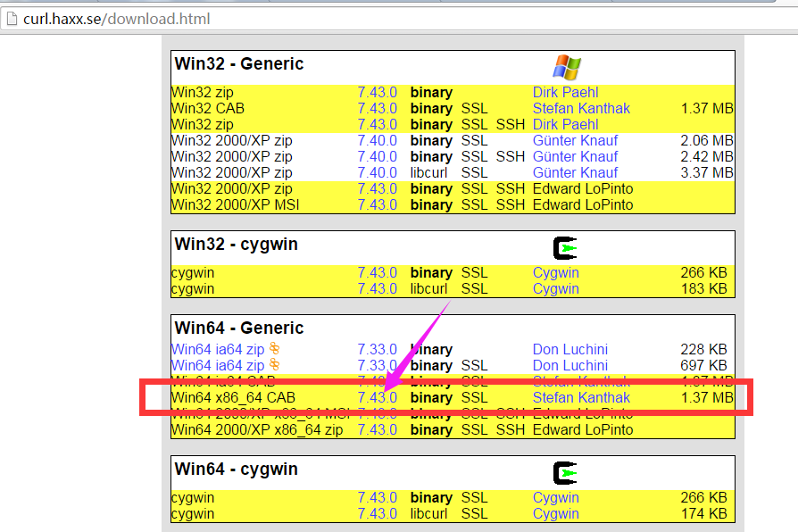This screenshot has height=532, width=798.
Task: Open 7.43.0 link for Win64 2000/XP x86_64 zip
Action: (x=377, y=429)
